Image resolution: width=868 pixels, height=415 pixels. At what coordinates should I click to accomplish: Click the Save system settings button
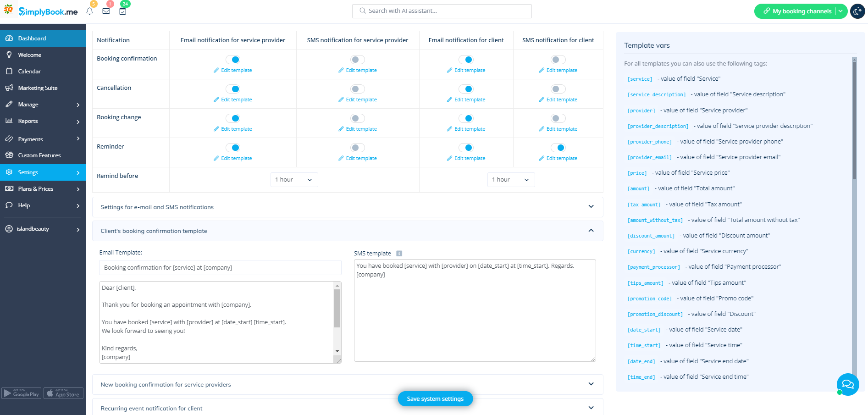(x=435, y=398)
